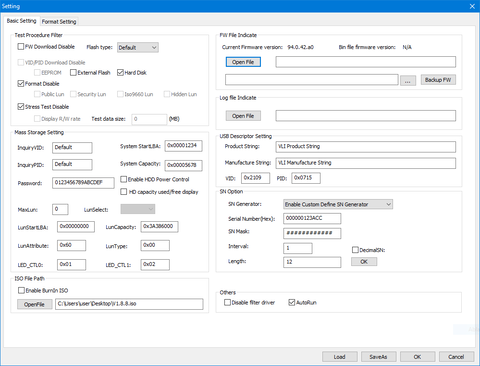
Task: Close the Setting dialog
Action: [x=472, y=6]
